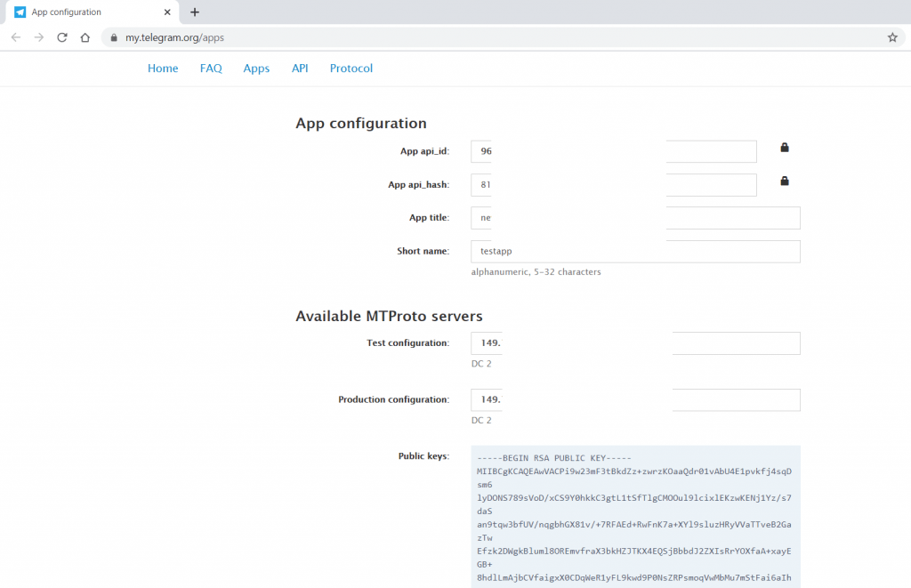
Task: Click the 'Test configuration:' label
Action: pyautogui.click(x=407, y=342)
